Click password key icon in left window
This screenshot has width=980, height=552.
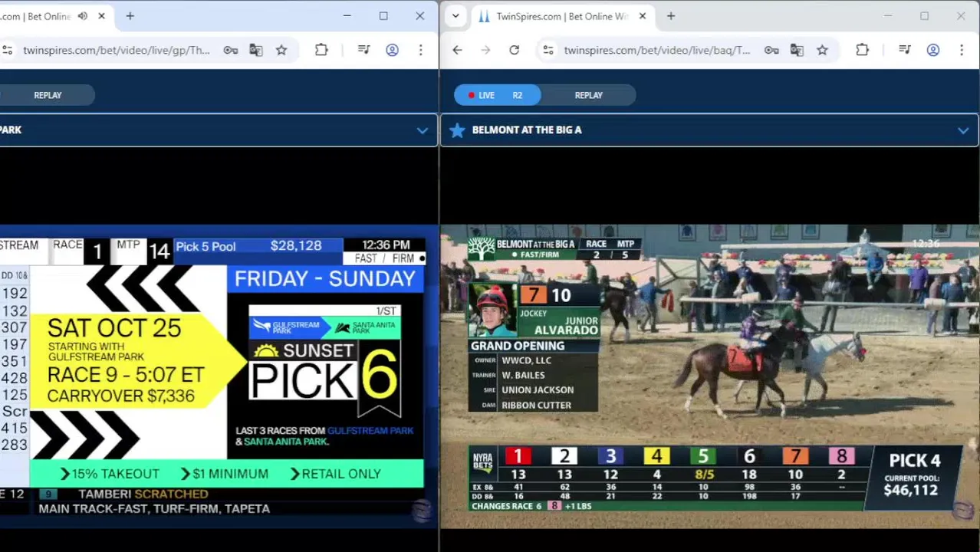[231, 50]
